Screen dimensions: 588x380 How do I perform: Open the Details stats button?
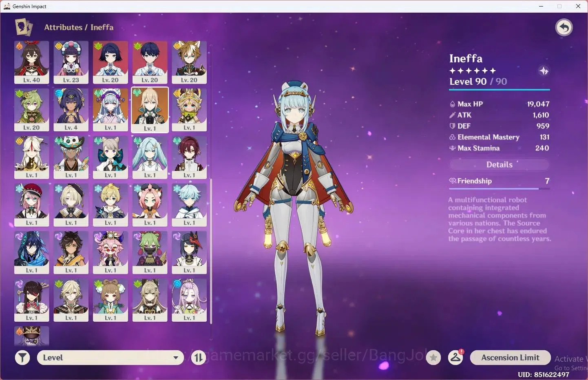499,164
